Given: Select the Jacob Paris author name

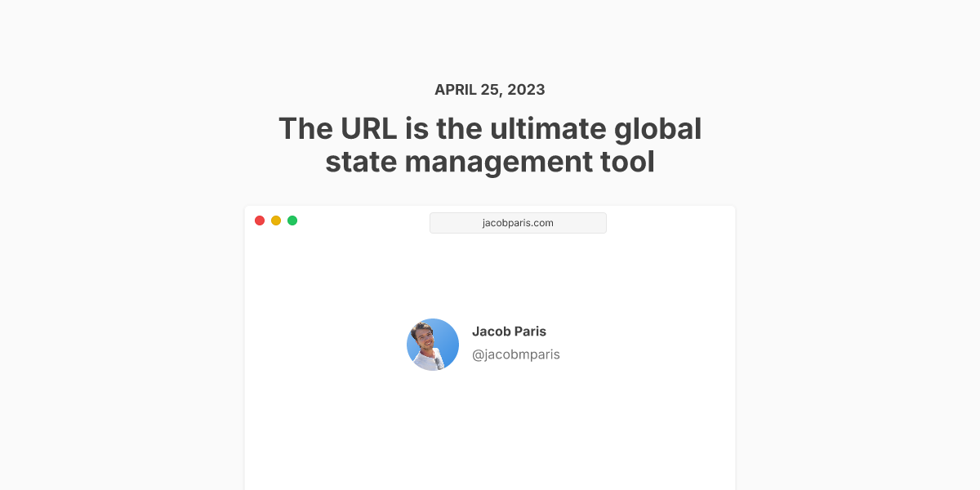Looking at the screenshot, I should point(509,332).
